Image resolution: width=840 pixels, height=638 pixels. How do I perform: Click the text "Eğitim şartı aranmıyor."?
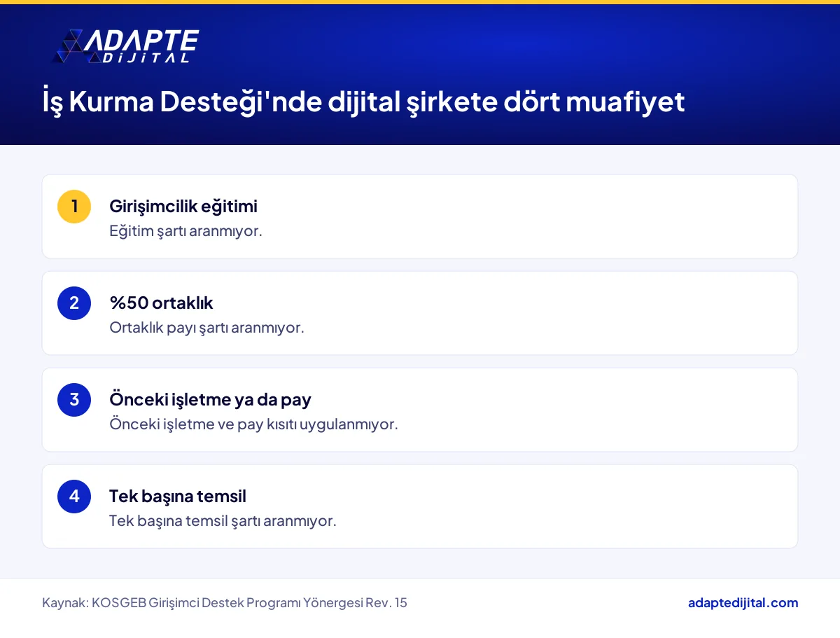185,231
